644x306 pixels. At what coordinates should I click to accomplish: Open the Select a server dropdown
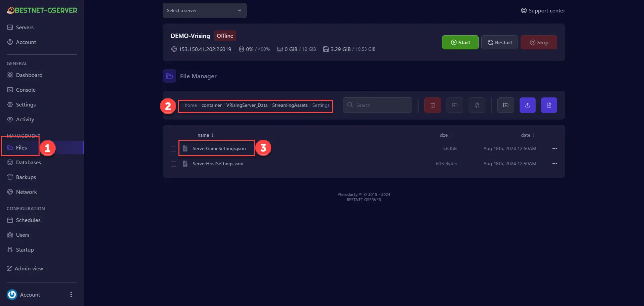point(204,10)
